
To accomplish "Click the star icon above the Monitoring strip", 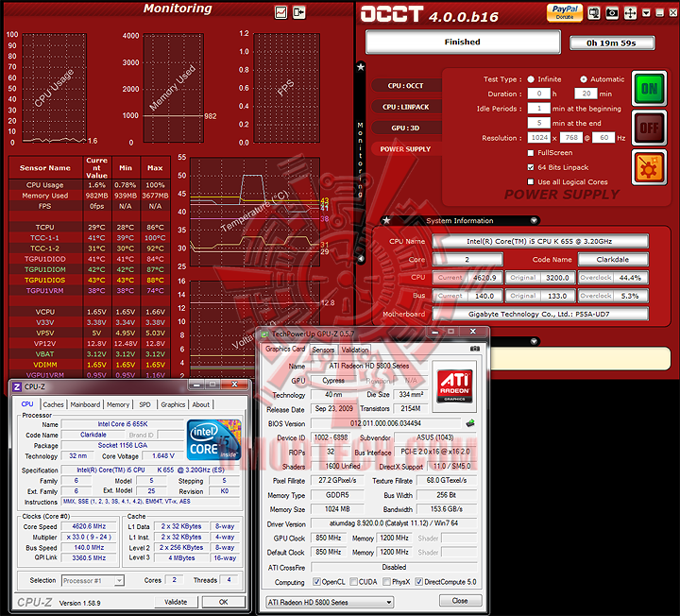I will coord(361,67).
